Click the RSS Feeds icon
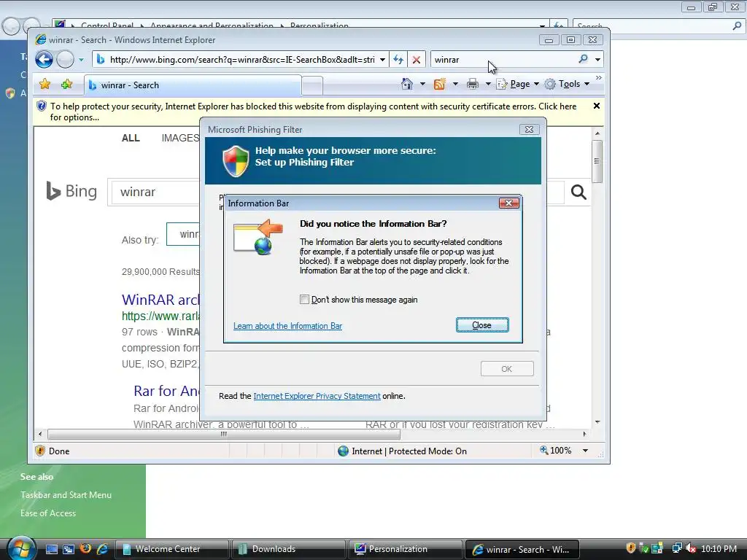Viewport: 747px width, 560px height. pos(439,85)
